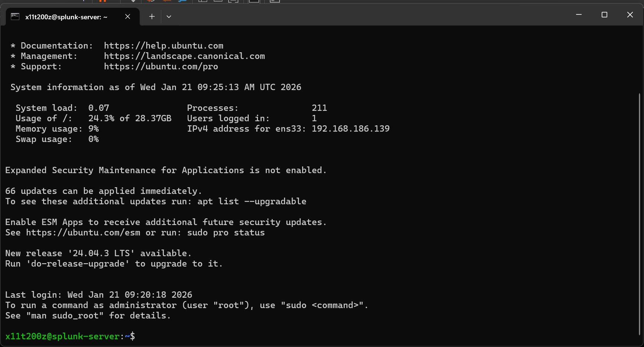Open the https://ubuntu.com/pro support link
Image resolution: width=644 pixels, height=347 pixels.
tap(161, 66)
